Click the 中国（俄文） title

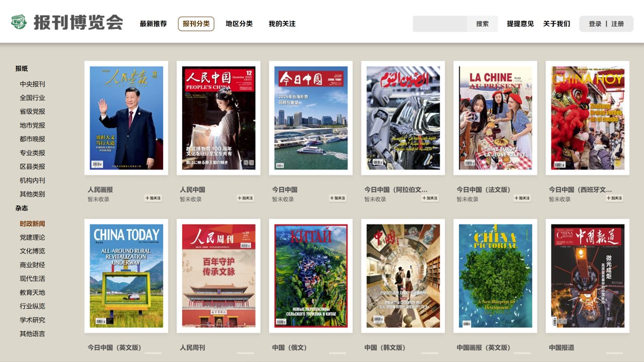coord(289,347)
